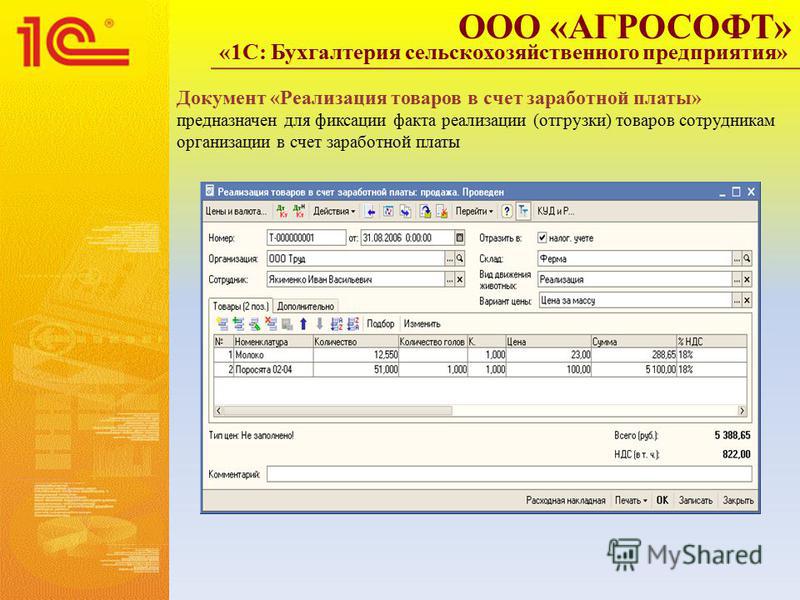800x600 pixels.
Task: Click the Количество column header
Action: pyautogui.click(x=356, y=342)
